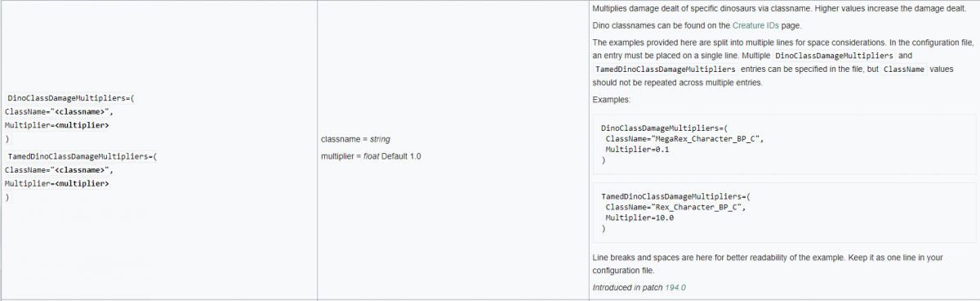Image resolution: width=980 pixels, height=301 pixels.
Task: Click 'Introduced in patch' text
Action: 627,288
